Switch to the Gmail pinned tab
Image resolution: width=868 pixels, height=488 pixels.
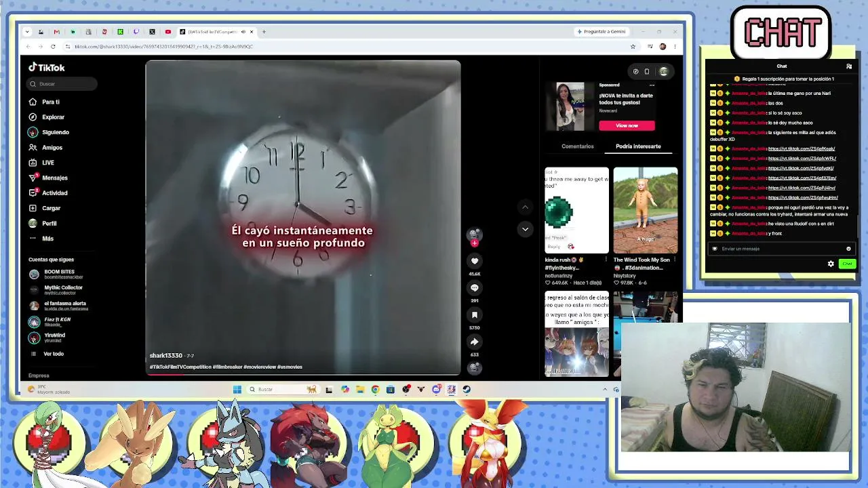(56, 32)
